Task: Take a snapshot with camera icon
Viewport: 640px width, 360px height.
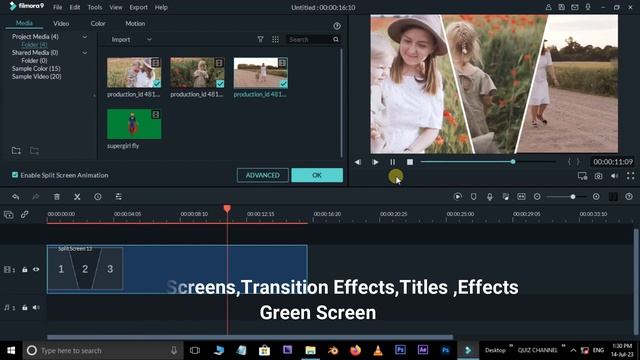Action: [598, 176]
